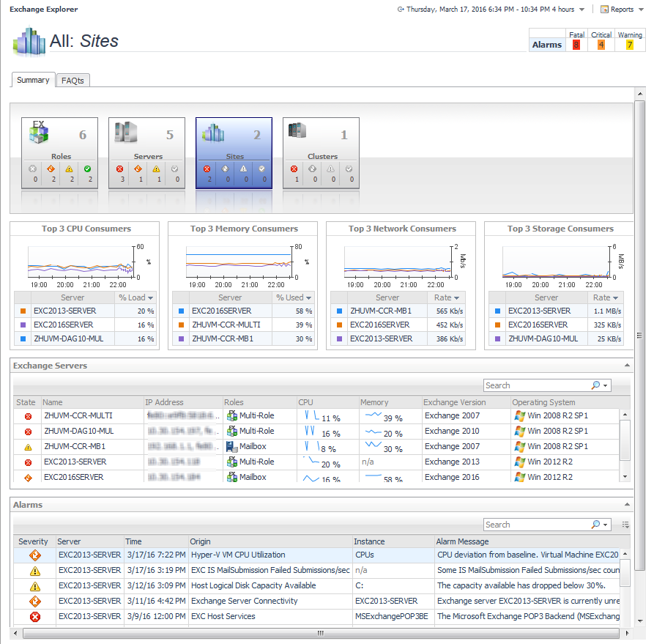
Task: Open the Warning alarms count
Action: click(629, 45)
